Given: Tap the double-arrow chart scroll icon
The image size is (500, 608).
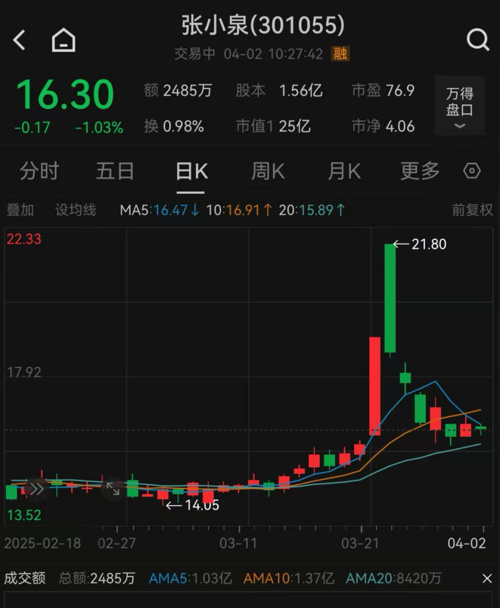Looking at the screenshot, I should coord(37,489).
